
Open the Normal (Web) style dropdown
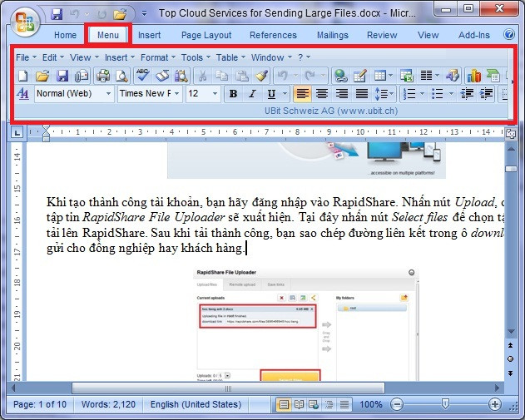pos(73,94)
